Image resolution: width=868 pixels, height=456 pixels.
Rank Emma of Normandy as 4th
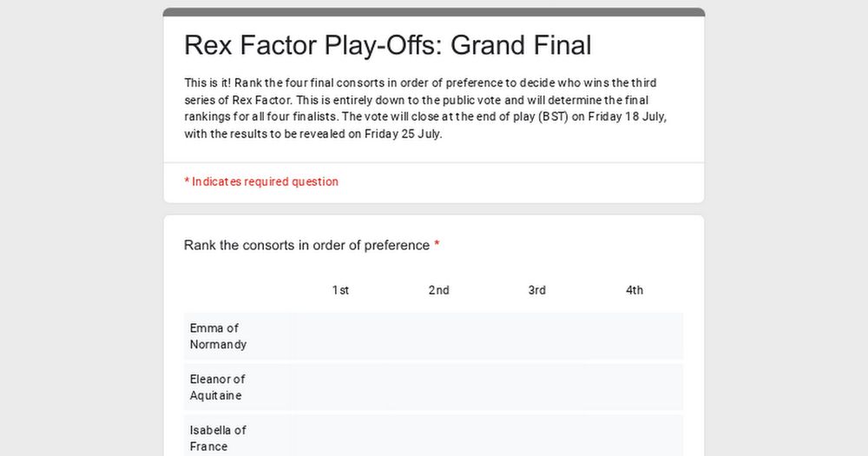(635, 336)
